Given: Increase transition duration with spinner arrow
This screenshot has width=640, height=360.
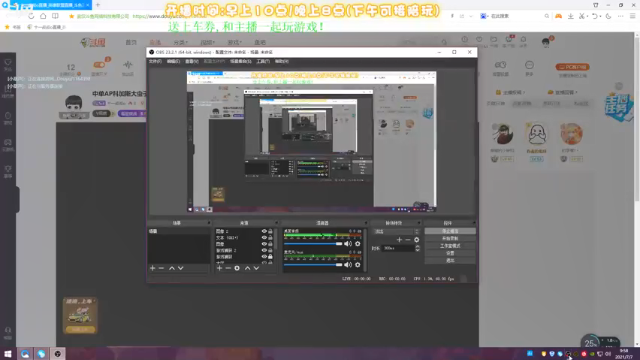Looking at the screenshot, I should pos(417,246).
